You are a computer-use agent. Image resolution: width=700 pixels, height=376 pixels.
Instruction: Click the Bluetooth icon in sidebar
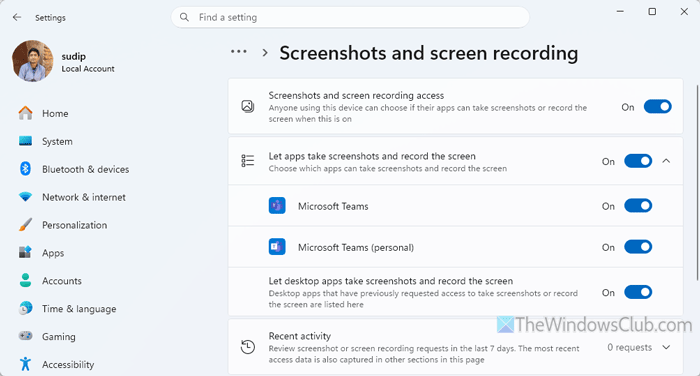coord(25,169)
